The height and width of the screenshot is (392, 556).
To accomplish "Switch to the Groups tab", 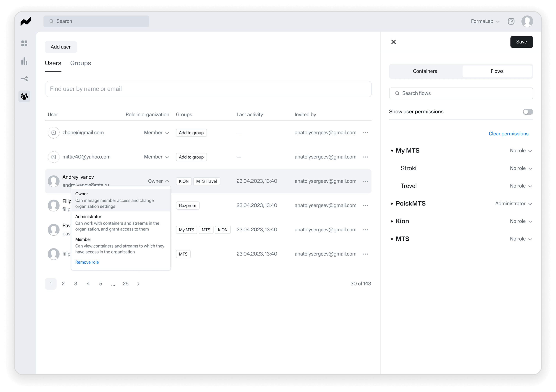I will (x=81, y=63).
